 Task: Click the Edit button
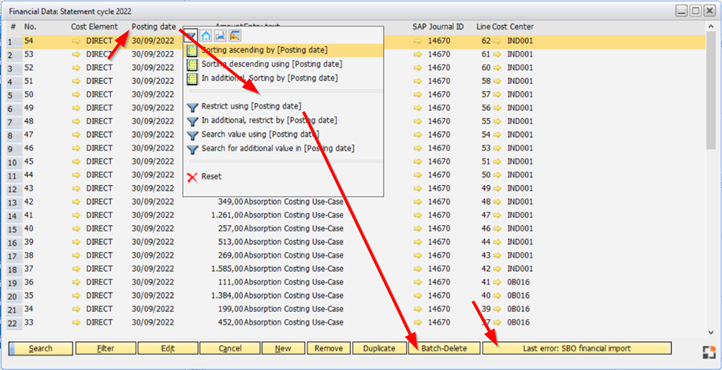point(168,348)
